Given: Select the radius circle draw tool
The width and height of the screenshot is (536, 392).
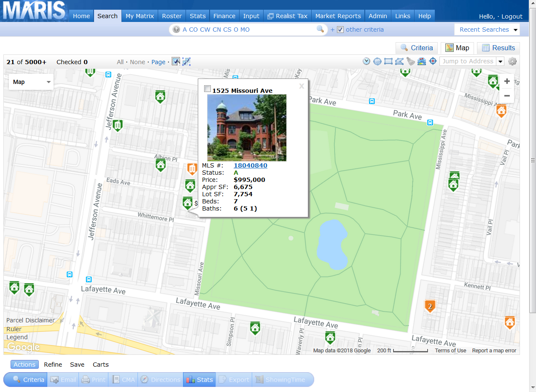Looking at the screenshot, I should coord(377,62).
